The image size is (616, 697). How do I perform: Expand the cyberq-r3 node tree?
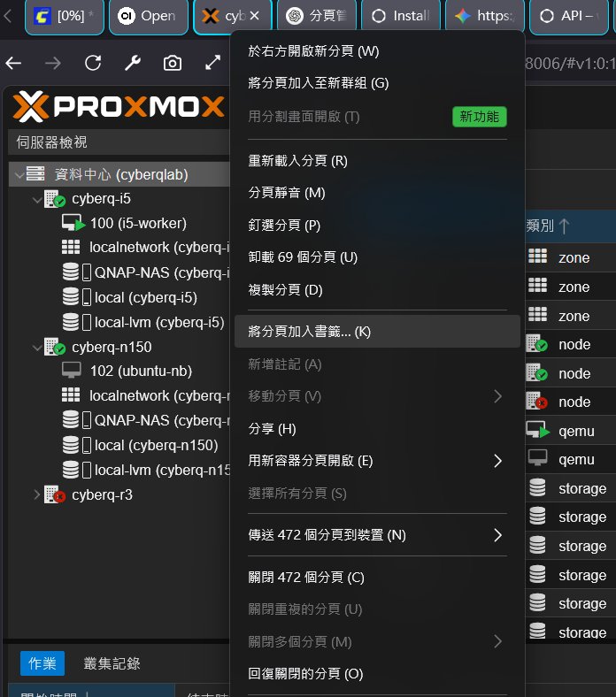36,494
